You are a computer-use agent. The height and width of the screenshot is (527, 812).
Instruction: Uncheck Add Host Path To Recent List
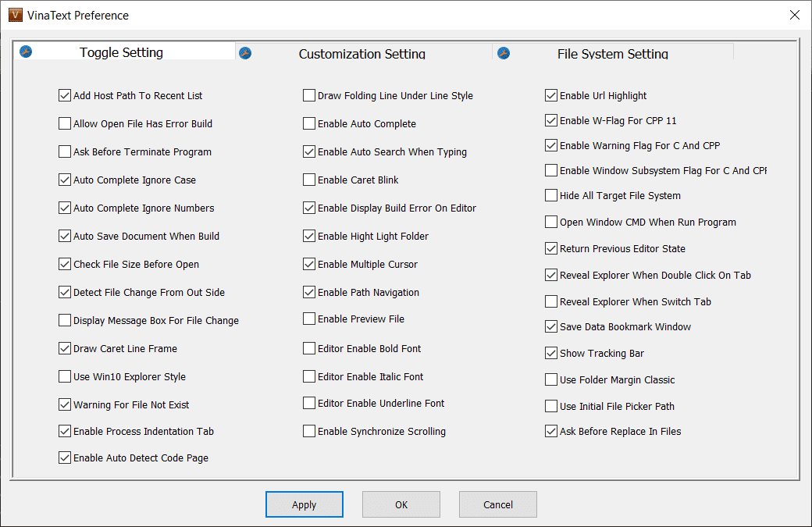pyautogui.click(x=65, y=96)
